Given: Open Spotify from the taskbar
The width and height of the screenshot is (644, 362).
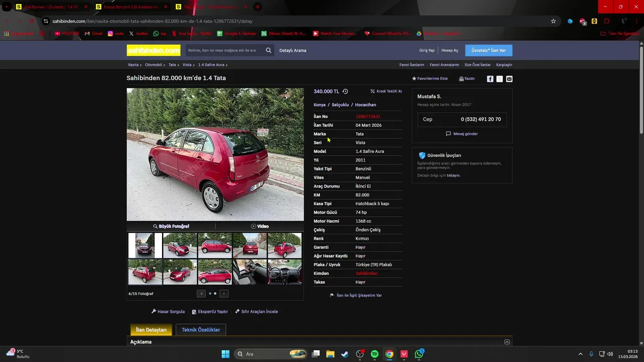Looking at the screenshot, I should [374, 354].
